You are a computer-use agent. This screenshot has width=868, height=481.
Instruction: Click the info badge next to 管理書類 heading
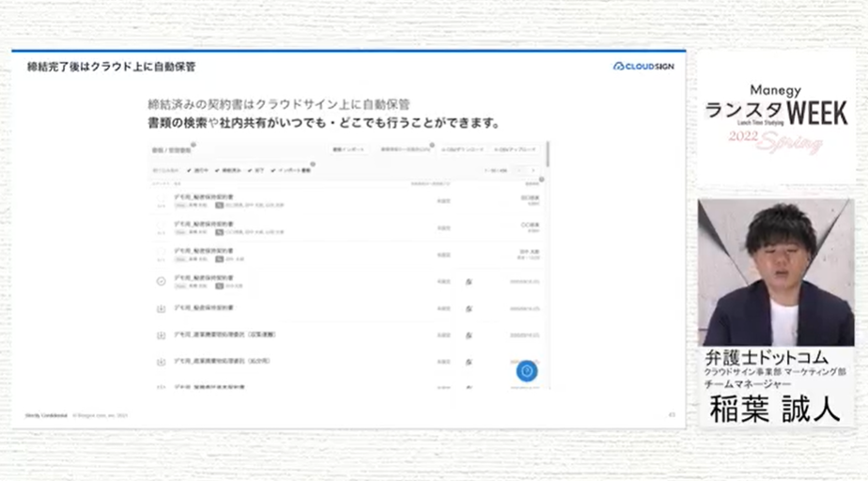coord(193,145)
